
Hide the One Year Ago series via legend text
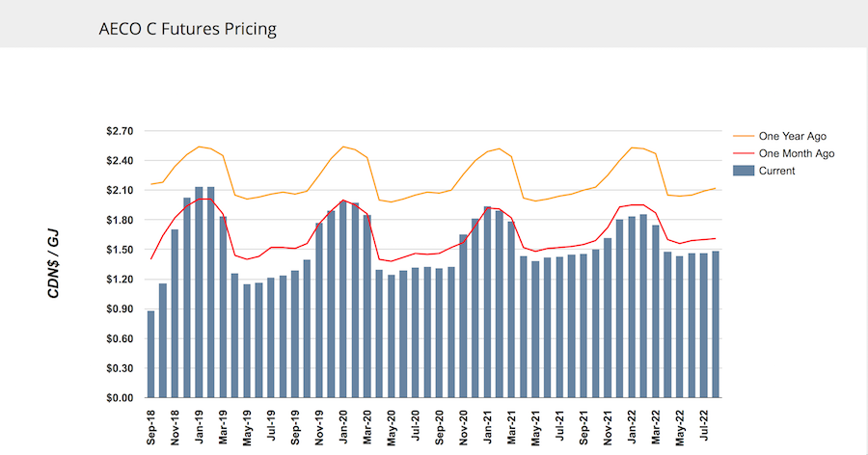793,136
